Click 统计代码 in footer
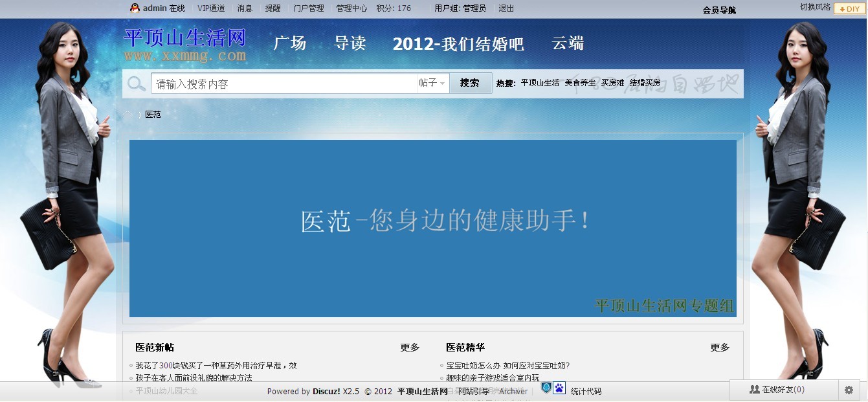Image resolution: width=868 pixels, height=402 pixels. pos(586,392)
